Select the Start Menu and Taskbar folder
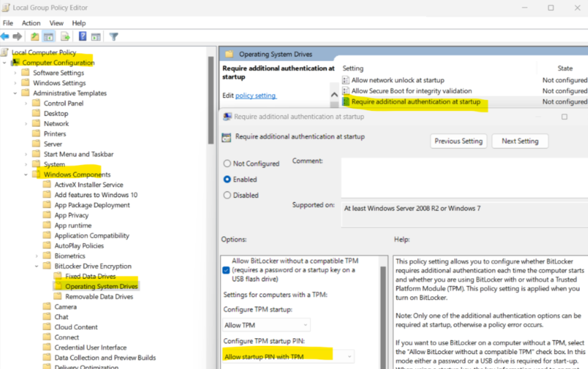This screenshot has height=369, width=588. (x=79, y=154)
